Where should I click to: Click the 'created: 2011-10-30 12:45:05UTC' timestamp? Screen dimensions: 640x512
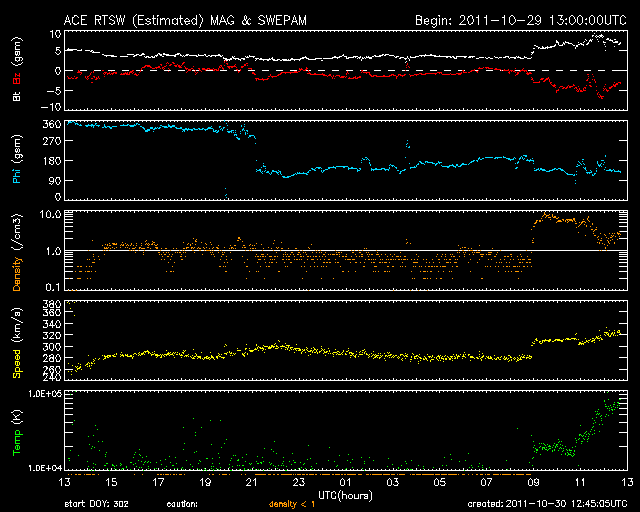(x=547, y=504)
